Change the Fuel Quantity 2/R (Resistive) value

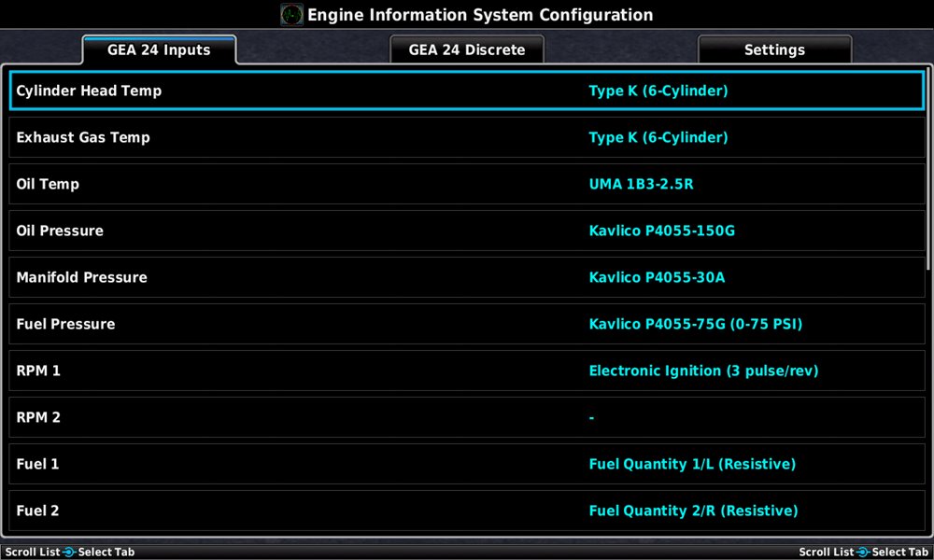693,511
